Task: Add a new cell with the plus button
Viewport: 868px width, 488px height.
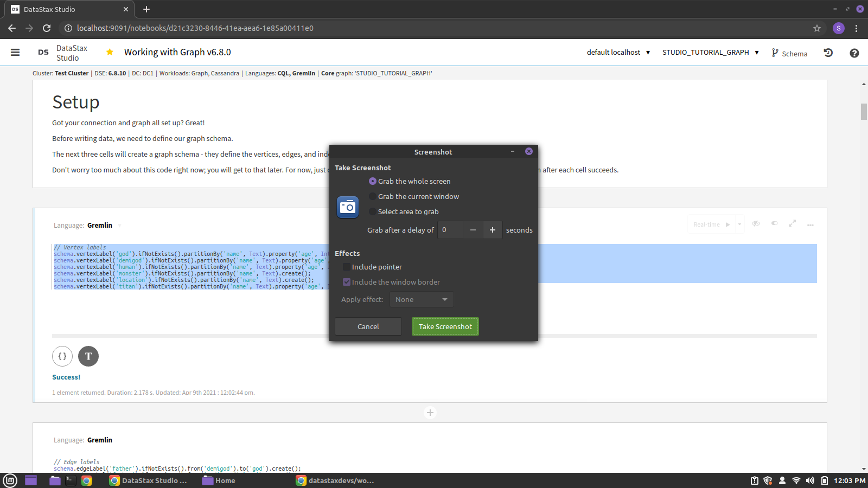Action: coord(430,412)
